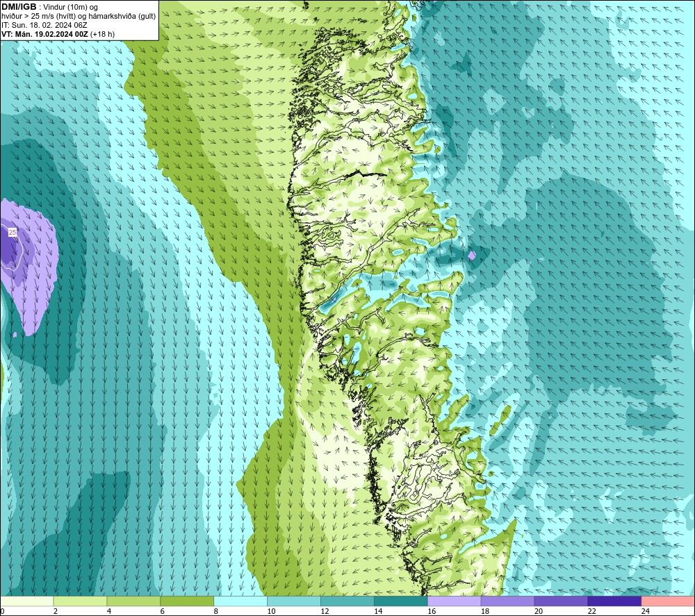Click the legend tick label '24'
Viewport: 695px width, 616px height.
(646, 611)
